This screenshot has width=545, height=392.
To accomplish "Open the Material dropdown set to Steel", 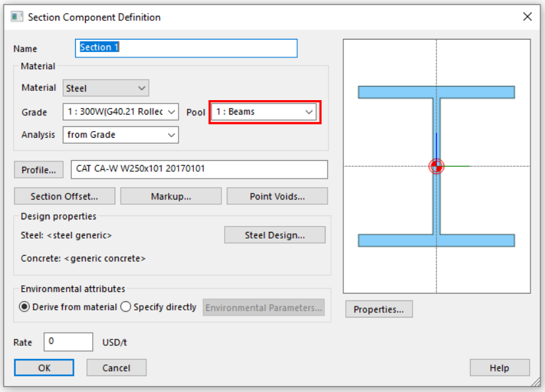I will [x=106, y=88].
